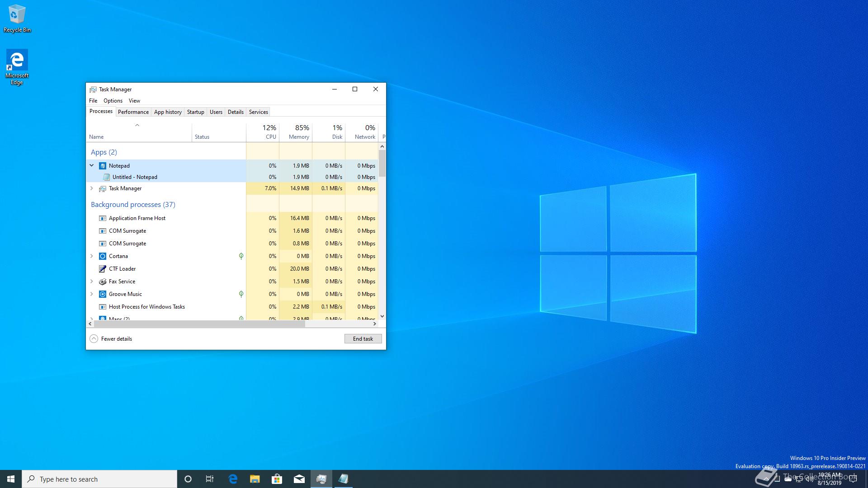Viewport: 868px width, 488px height.
Task: Click the Cortana circle taskbar button
Action: coord(188,479)
